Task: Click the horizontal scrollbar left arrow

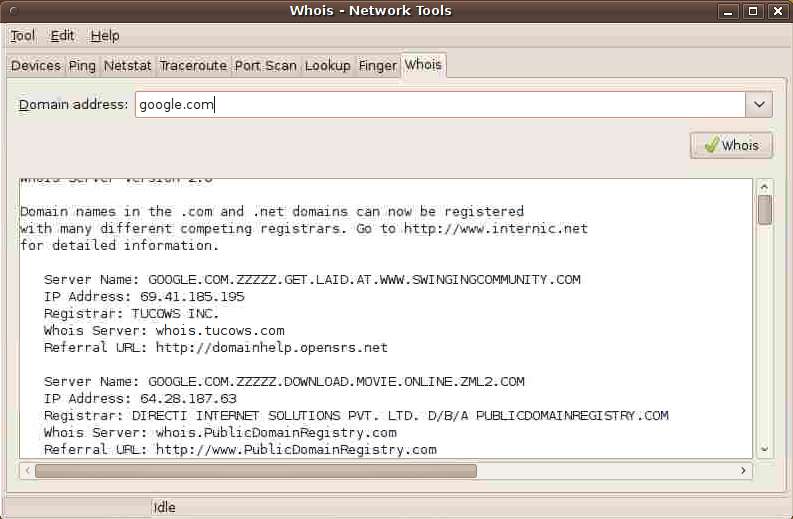Action: pyautogui.click(x=28, y=471)
